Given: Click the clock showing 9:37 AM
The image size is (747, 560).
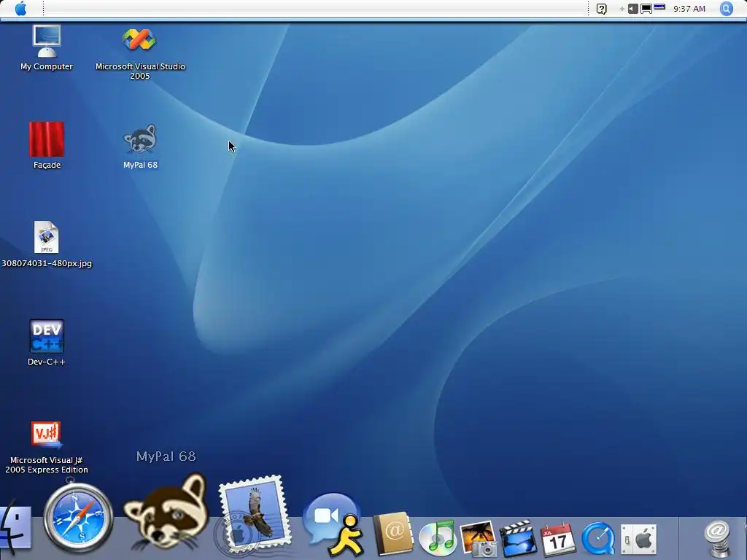Looking at the screenshot, I should pos(689,9).
